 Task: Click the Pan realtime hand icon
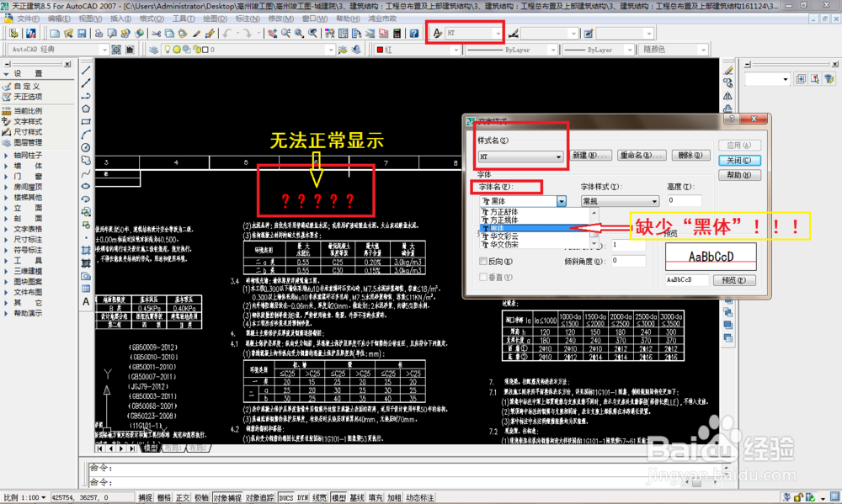(273, 34)
